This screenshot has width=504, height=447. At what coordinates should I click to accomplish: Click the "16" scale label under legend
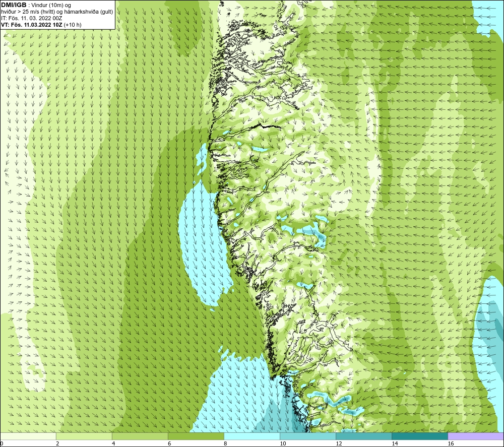(x=451, y=444)
